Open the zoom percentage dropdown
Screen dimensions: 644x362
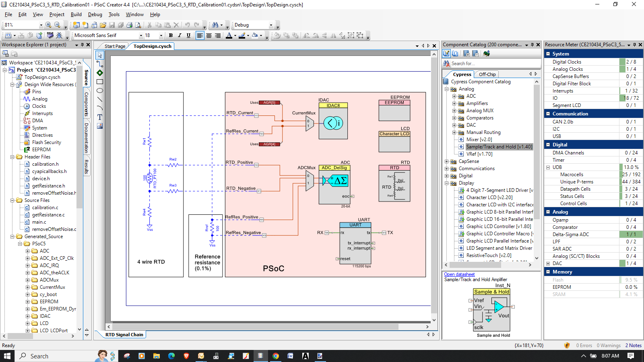[x=41, y=25]
